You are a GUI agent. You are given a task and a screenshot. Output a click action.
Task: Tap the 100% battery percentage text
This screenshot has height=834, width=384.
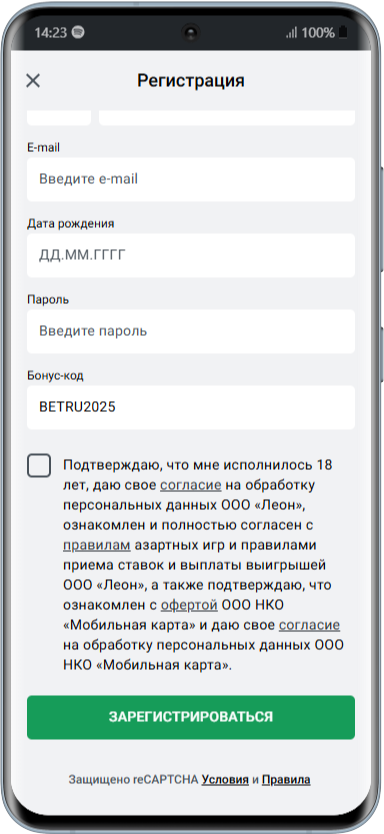click(318, 33)
